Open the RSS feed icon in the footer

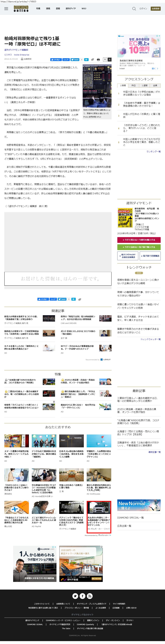90,596
